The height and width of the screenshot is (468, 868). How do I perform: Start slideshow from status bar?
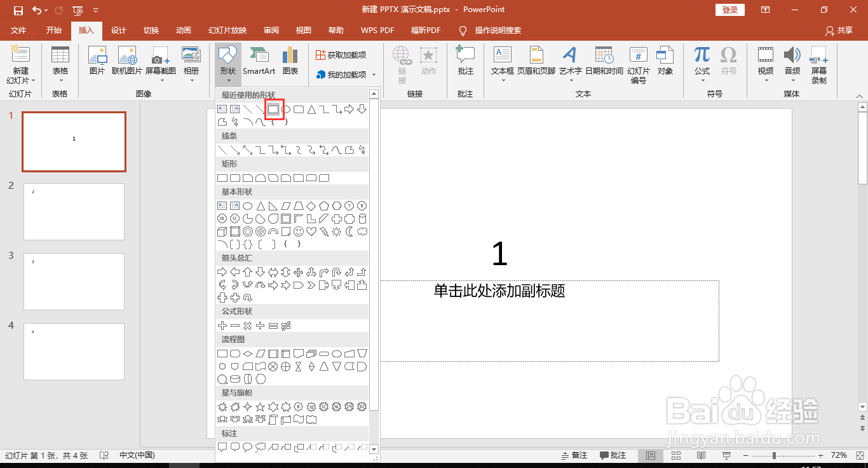[727, 456]
